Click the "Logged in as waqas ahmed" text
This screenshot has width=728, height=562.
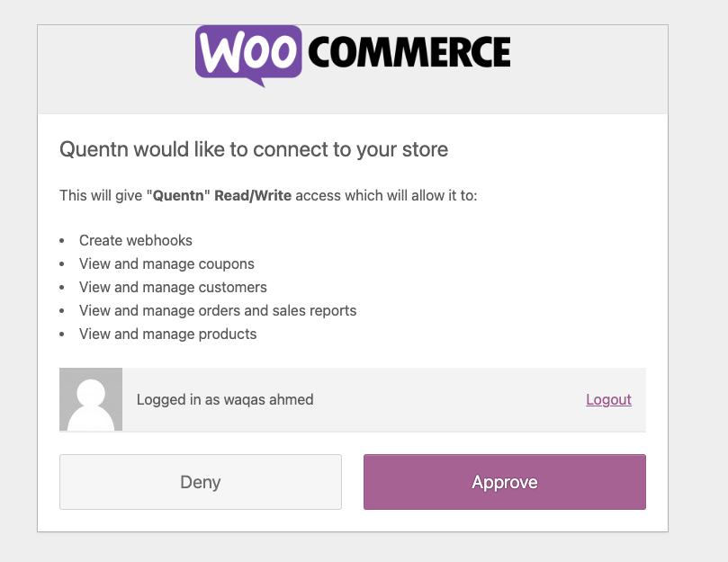click(225, 399)
